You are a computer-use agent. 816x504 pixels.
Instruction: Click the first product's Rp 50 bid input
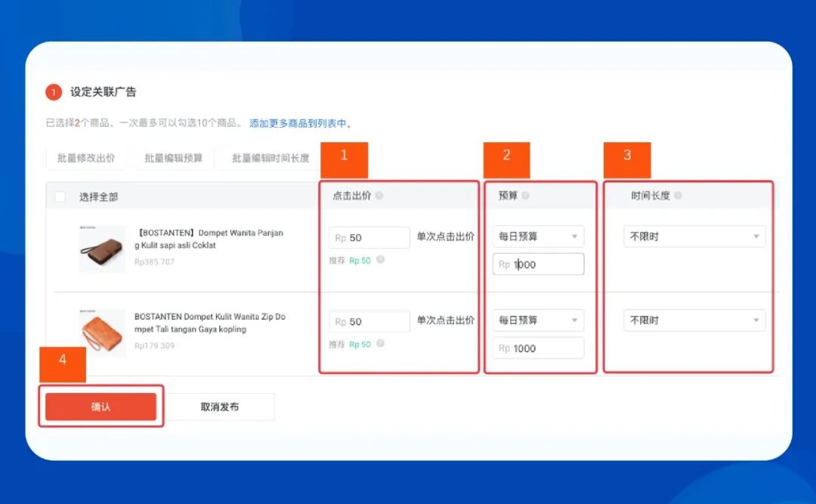[369, 237]
